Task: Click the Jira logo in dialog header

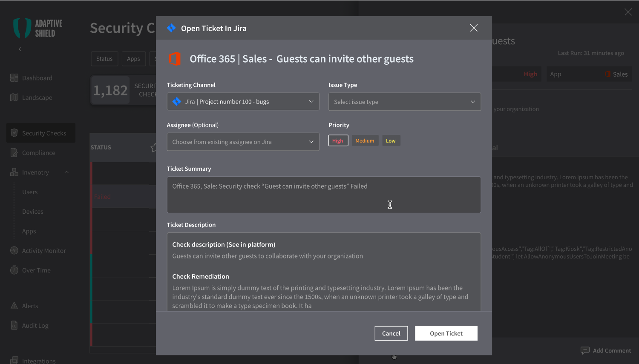Action: point(171,28)
